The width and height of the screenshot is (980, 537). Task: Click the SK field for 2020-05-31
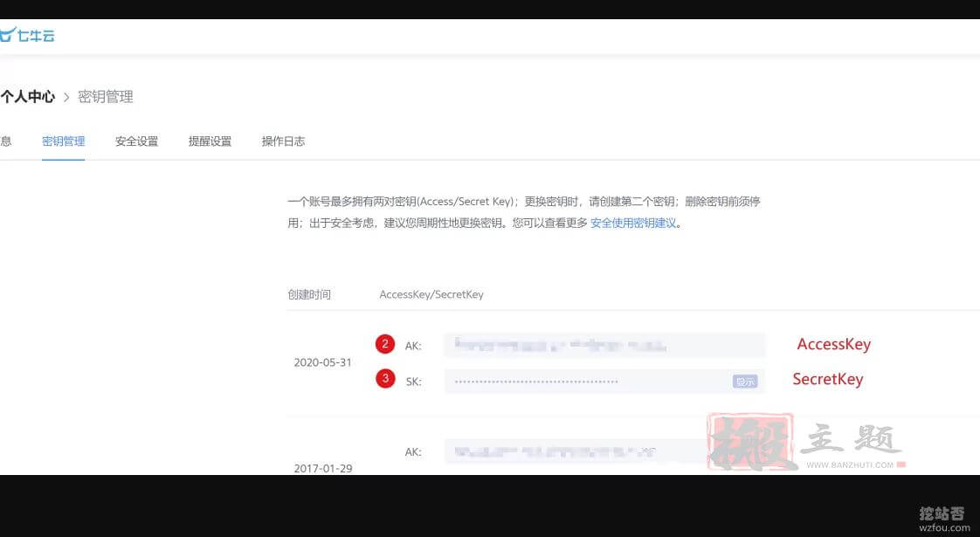point(604,382)
